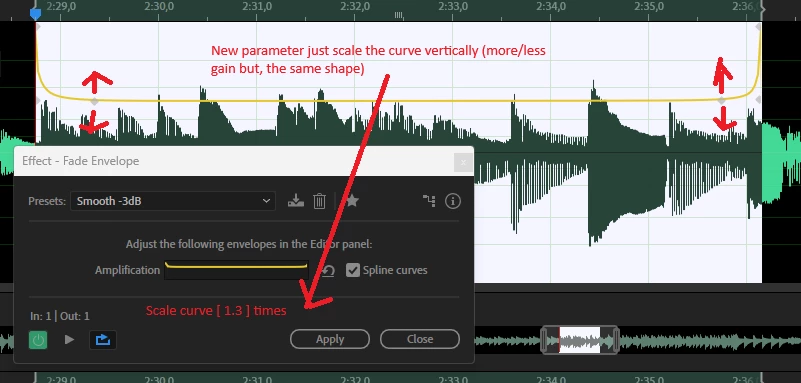Click the 2:32,0 mark on top ruler
Image resolution: width=801 pixels, height=383 pixels.
click(x=356, y=7)
